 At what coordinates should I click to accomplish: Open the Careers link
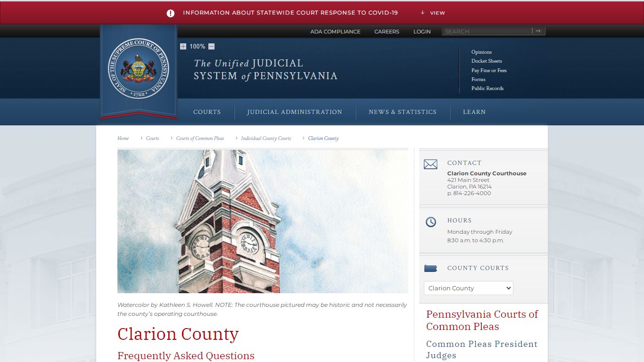coord(387,32)
